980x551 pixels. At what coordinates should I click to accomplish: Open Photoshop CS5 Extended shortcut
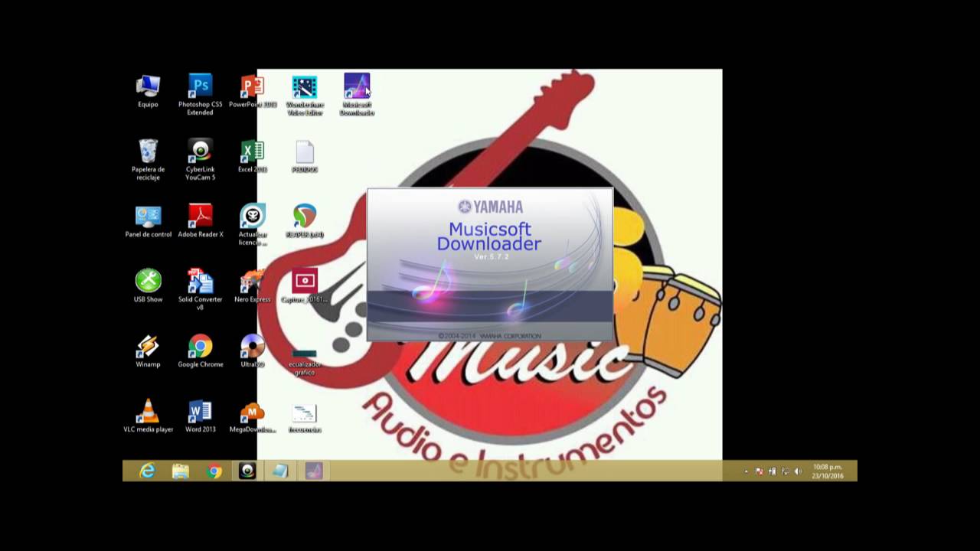pos(200,95)
